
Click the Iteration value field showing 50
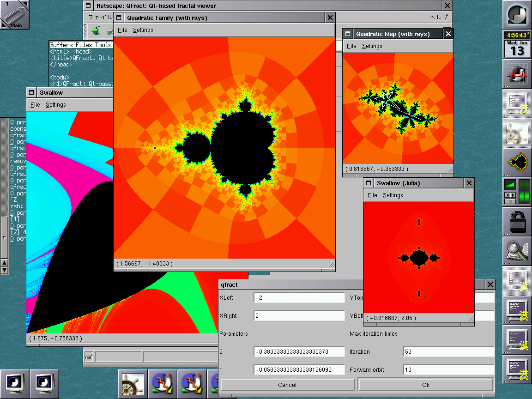tap(448, 352)
